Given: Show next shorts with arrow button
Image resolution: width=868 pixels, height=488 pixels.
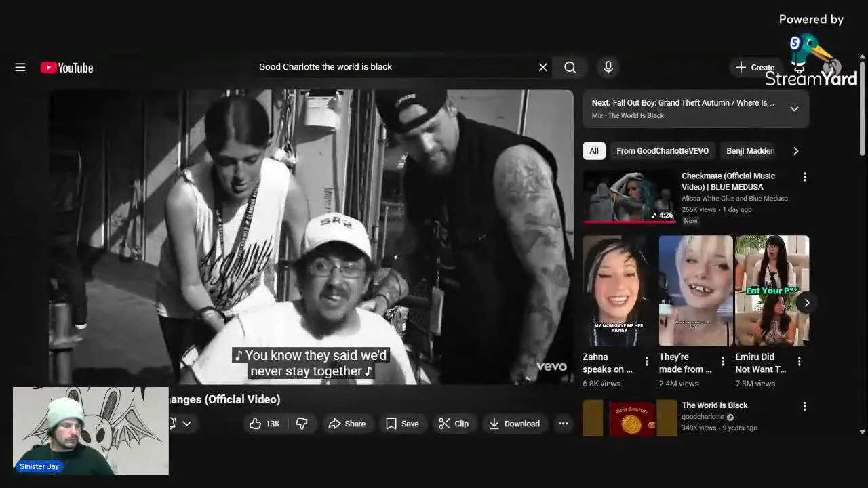Looking at the screenshot, I should 806,302.
